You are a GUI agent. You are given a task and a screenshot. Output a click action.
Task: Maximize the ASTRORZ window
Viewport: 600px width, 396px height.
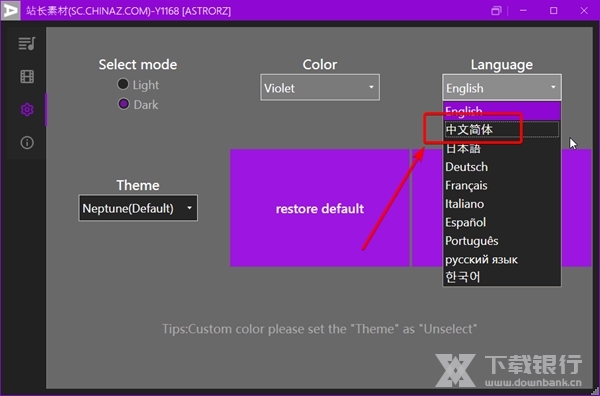pos(553,11)
